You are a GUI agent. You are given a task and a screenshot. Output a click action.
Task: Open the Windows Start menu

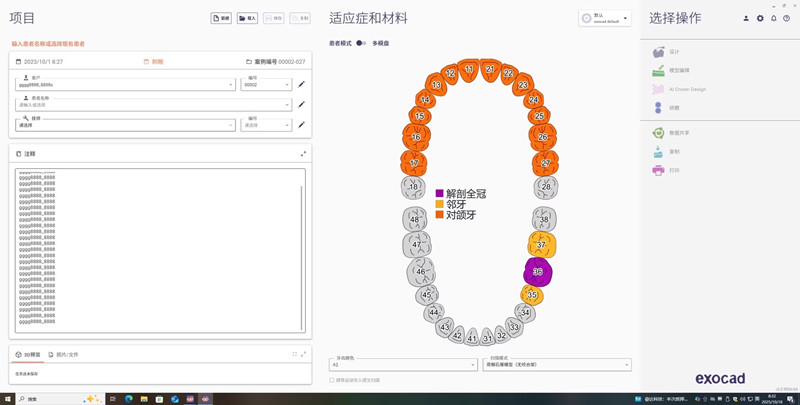click(8, 399)
